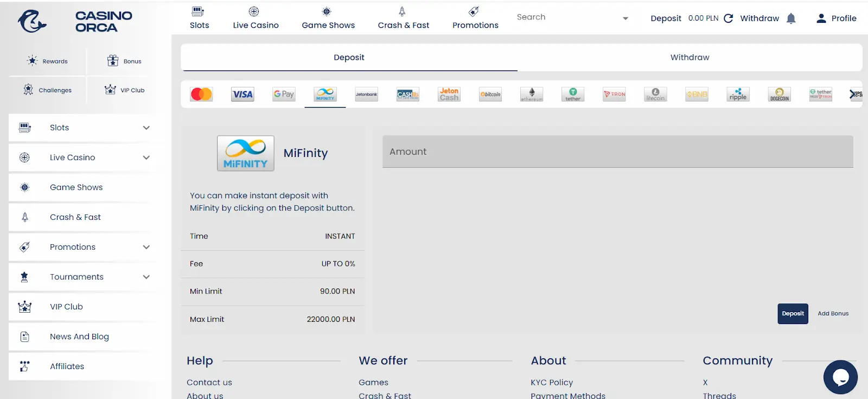Click into the Amount input field
Image resolution: width=868 pixels, height=399 pixels.
(617, 152)
